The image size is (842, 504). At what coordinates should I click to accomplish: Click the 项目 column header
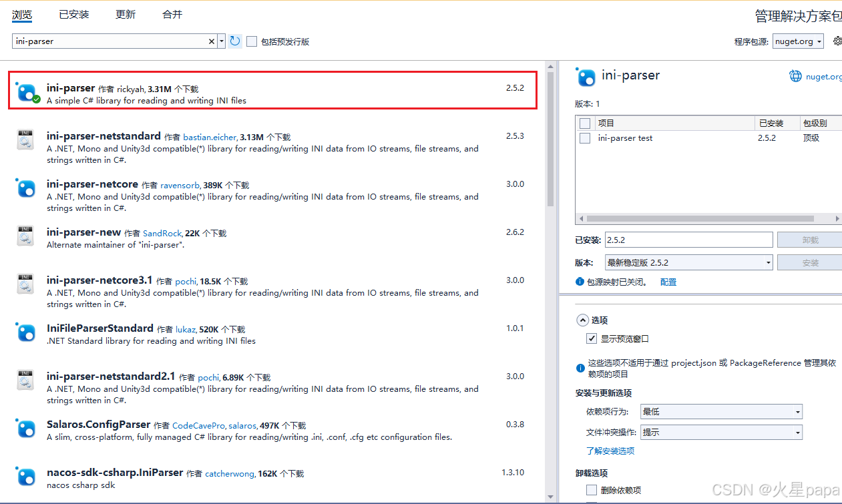pos(675,123)
